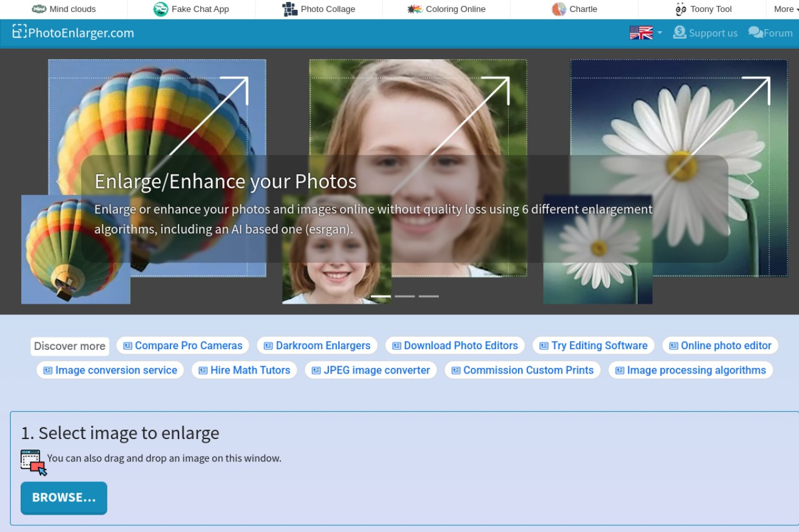Click the small hot air balloon thumbnail

[x=76, y=249]
